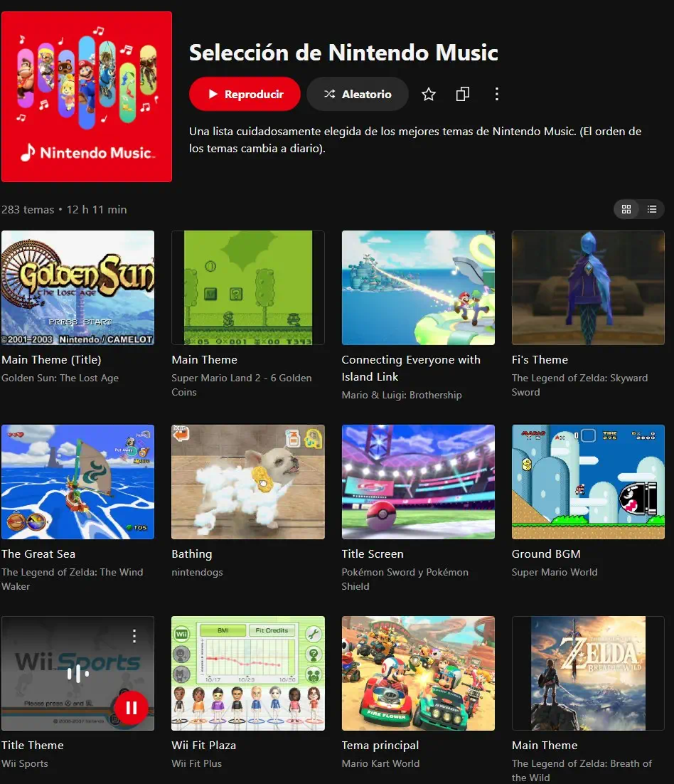Open the three-dot options menu for the playlist
Viewport: 674px width, 784px height.
click(497, 94)
